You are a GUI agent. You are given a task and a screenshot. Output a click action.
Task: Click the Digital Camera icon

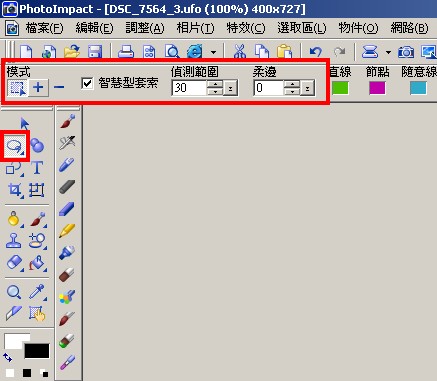406,52
